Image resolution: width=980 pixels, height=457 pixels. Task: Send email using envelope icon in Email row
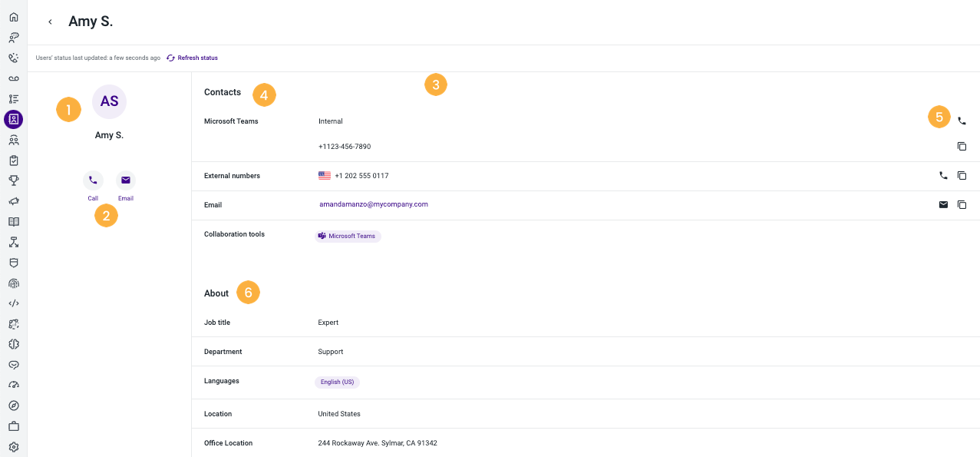[x=943, y=205]
